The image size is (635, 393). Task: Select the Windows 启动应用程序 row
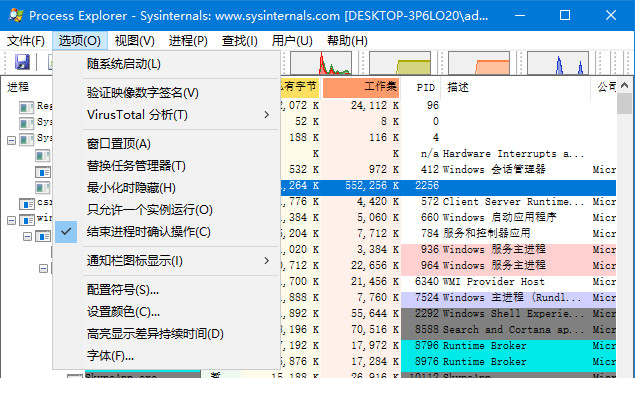click(x=448, y=218)
